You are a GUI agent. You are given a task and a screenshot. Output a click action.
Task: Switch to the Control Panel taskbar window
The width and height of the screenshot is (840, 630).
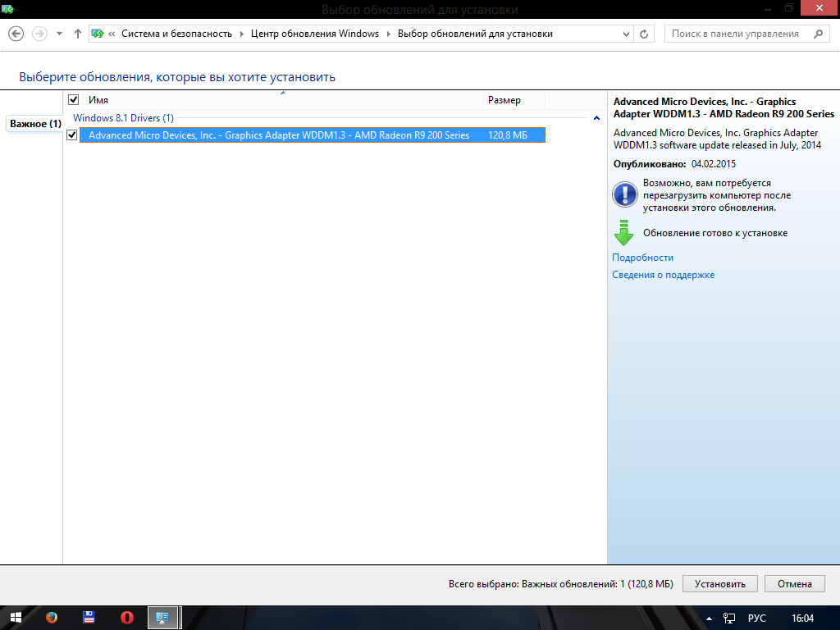164,618
